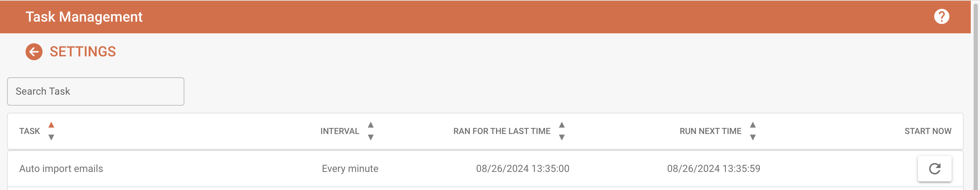Focus the Search Task input field
The image size is (980, 190).
pos(95,91)
